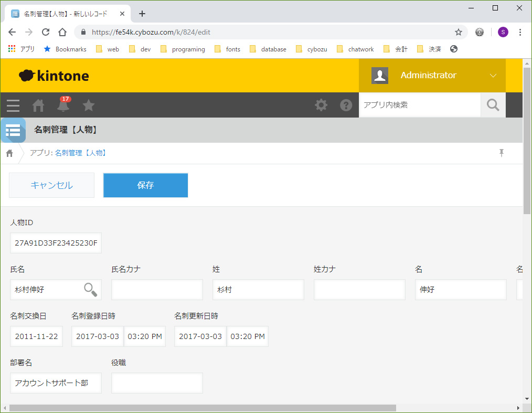Bookmark this page with star icon
The height and width of the screenshot is (413, 532).
(x=459, y=32)
